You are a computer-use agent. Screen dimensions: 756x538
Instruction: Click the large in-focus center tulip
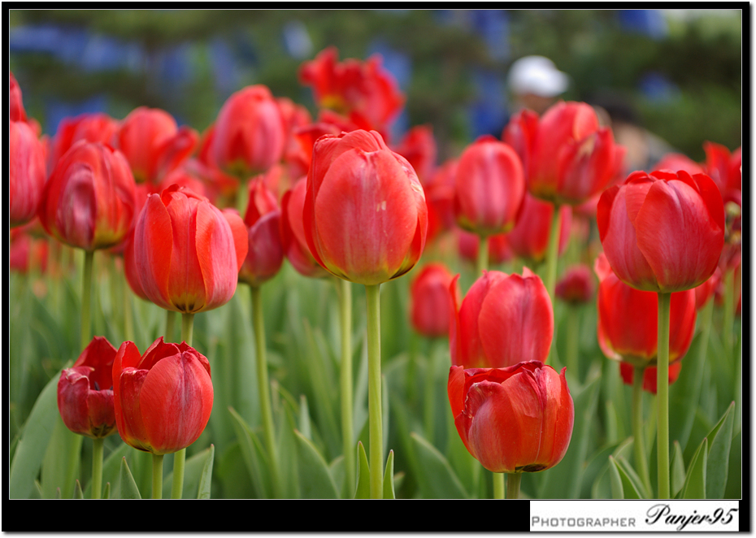tap(365, 207)
